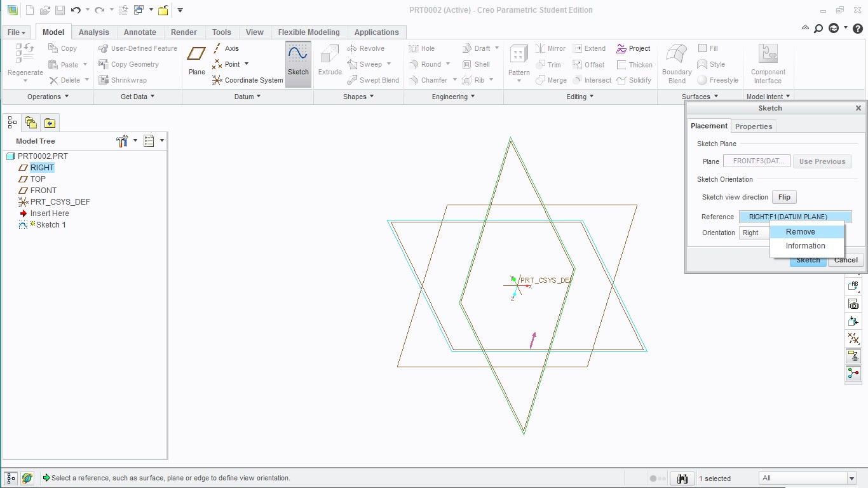Click the Offset tool
Viewport: 868px width, 488px height.
pos(588,65)
